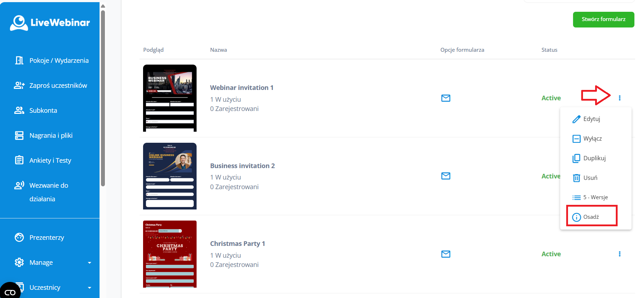Expand the Uczestnicy sidebar section

coord(90,288)
